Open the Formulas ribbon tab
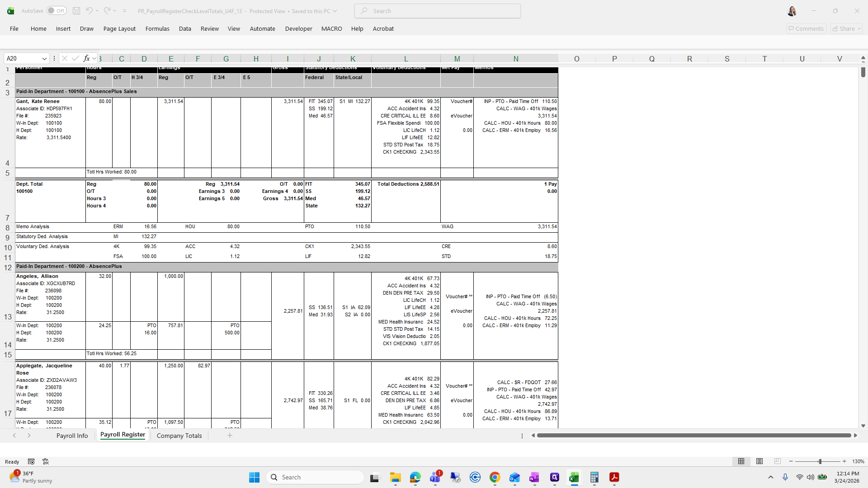This screenshot has height=488, width=868. point(157,28)
